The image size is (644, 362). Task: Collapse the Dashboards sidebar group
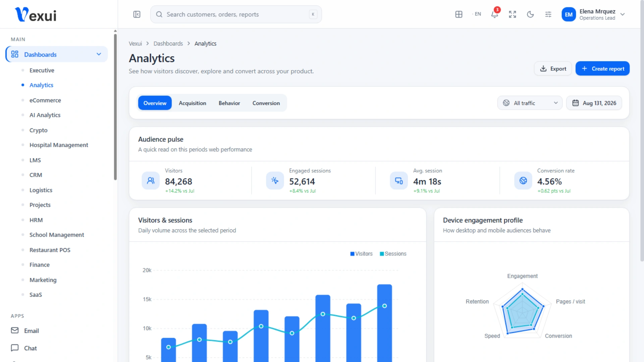[x=57, y=54]
